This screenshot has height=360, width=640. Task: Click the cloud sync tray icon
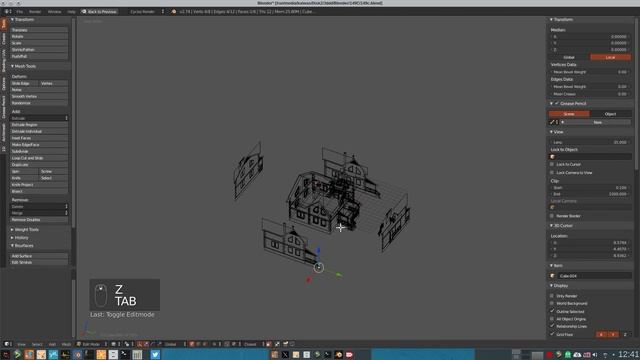click(x=577, y=355)
